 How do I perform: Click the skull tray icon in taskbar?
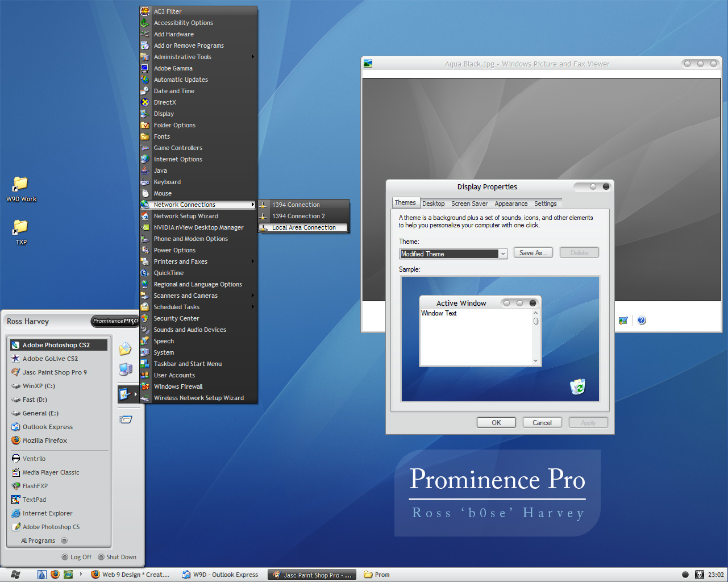pos(700,575)
